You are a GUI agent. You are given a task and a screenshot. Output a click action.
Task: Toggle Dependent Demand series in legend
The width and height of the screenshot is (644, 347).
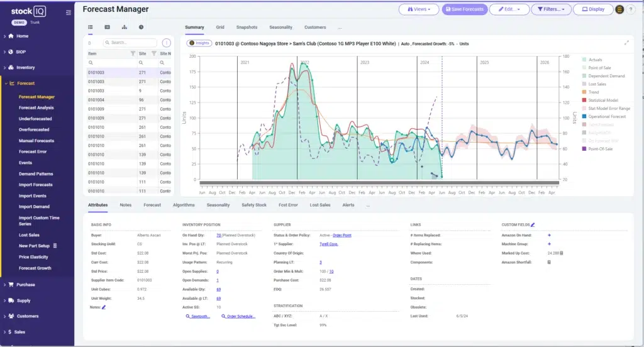point(603,76)
